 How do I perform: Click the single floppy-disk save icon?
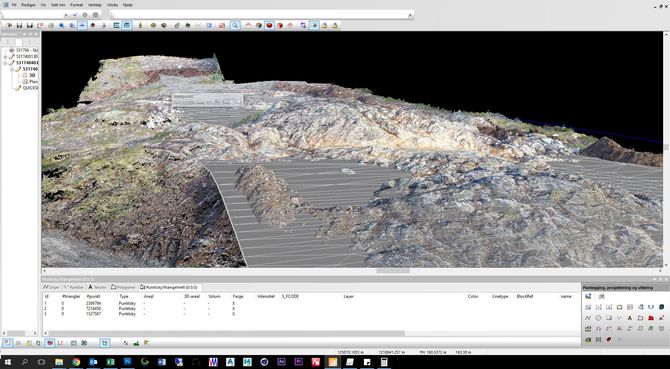tap(19, 26)
